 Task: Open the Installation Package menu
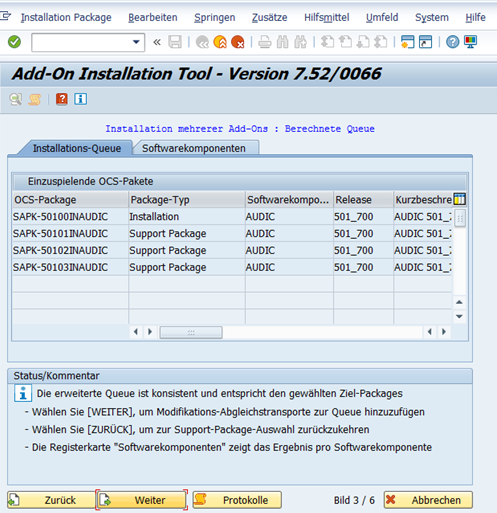coord(66,17)
